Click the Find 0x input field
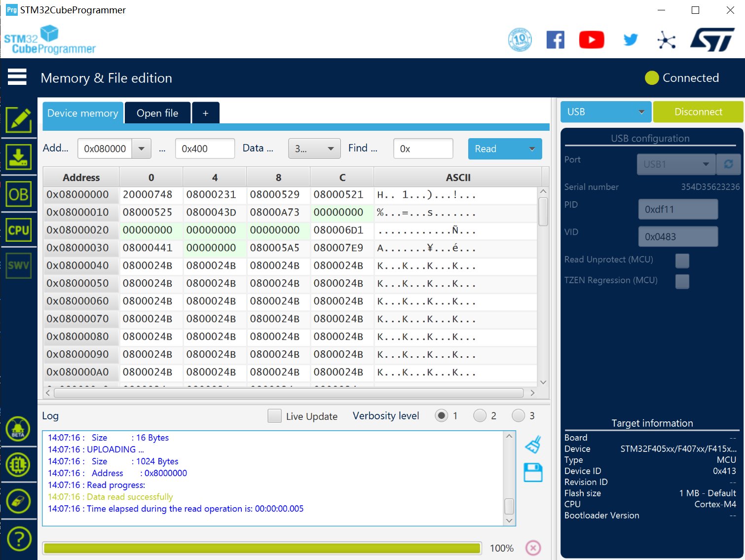The height and width of the screenshot is (560, 745). coord(423,149)
